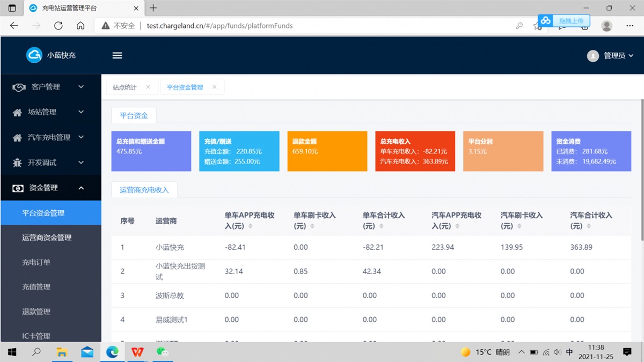Screen dimensions: 644x362
Task: Click the 汽车充电管理 sidebar icon
Action: [x=17, y=137]
